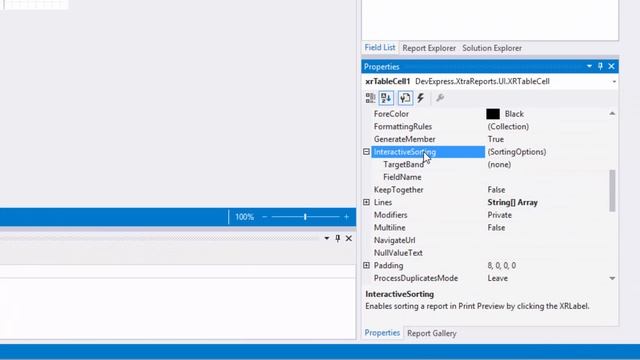Switch to the Report Explorer tab

tap(429, 48)
